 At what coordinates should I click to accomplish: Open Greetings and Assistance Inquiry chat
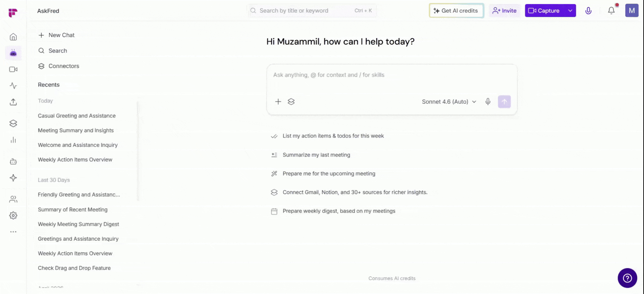78,239
